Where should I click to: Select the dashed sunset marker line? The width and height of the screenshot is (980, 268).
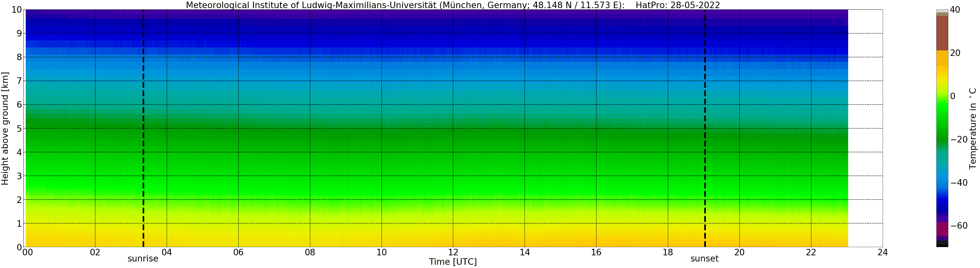point(705,128)
